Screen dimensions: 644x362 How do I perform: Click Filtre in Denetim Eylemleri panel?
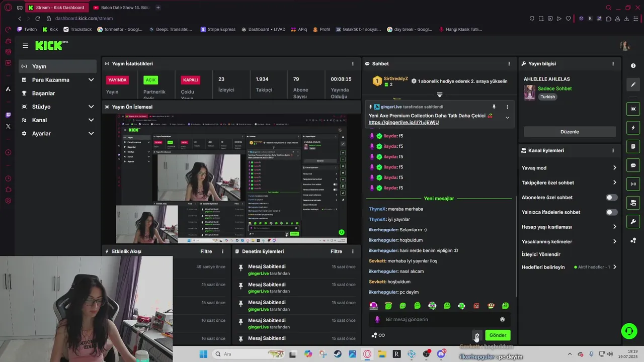point(336,251)
